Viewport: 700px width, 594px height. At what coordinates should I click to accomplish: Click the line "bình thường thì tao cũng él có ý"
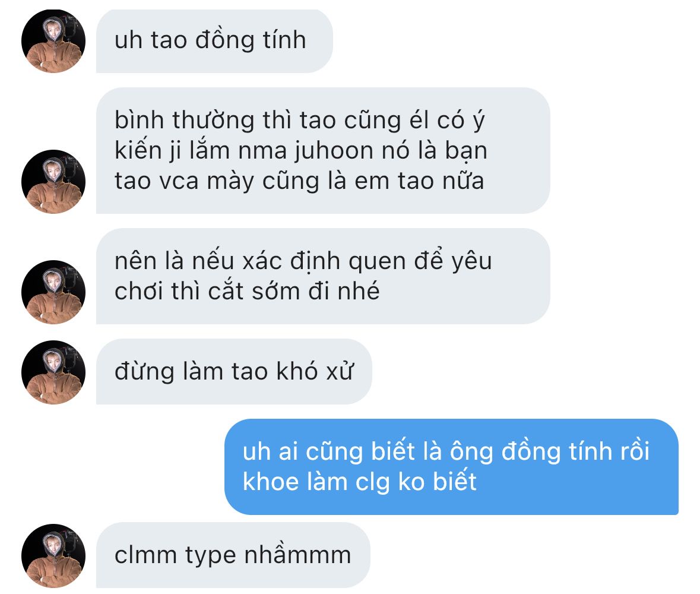(300, 120)
